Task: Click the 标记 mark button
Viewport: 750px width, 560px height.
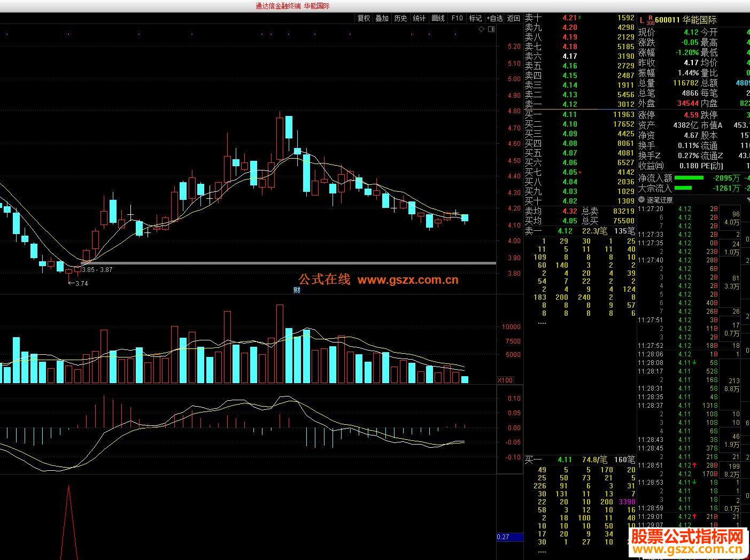Action: click(x=476, y=18)
